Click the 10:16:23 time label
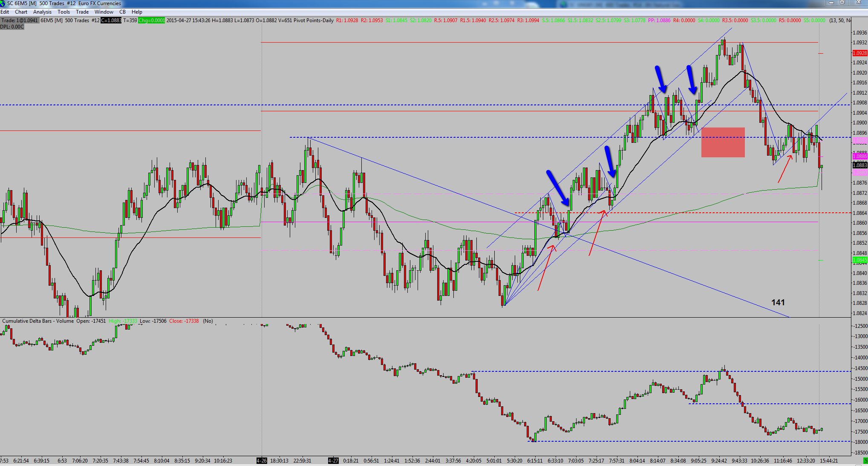This screenshot has height=466, width=868. [223, 461]
